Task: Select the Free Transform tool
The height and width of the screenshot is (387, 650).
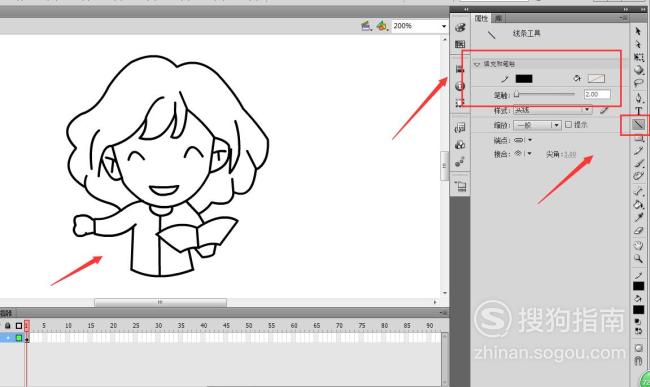Action: click(x=638, y=57)
